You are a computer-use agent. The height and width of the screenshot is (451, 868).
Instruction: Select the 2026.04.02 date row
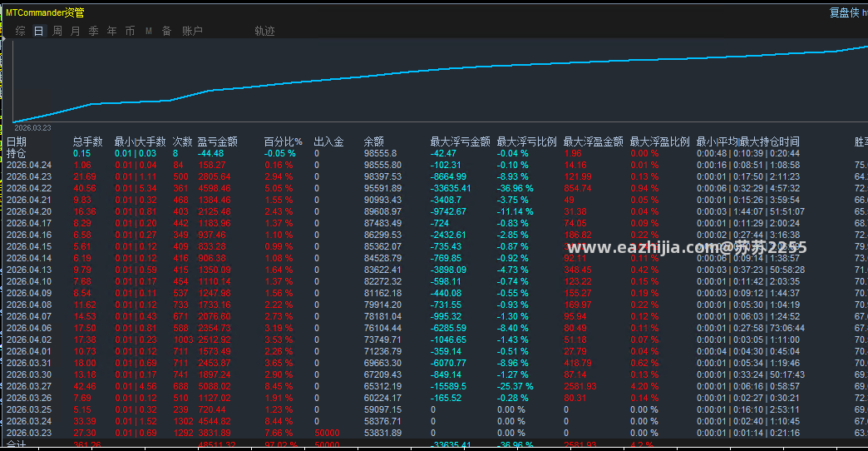tap(29, 339)
